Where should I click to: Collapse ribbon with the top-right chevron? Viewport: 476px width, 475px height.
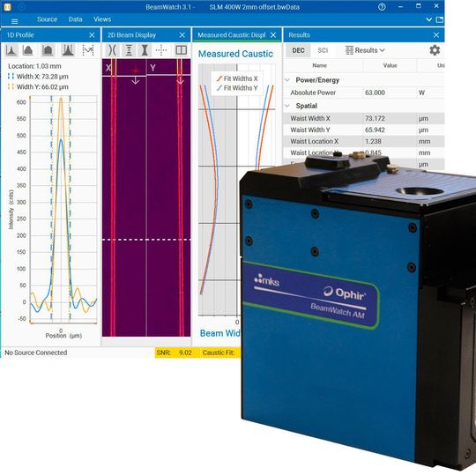point(428,19)
